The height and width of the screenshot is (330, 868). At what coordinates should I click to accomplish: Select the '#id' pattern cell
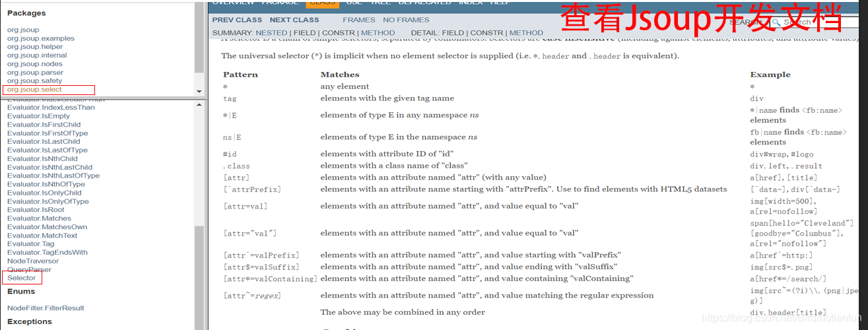230,154
